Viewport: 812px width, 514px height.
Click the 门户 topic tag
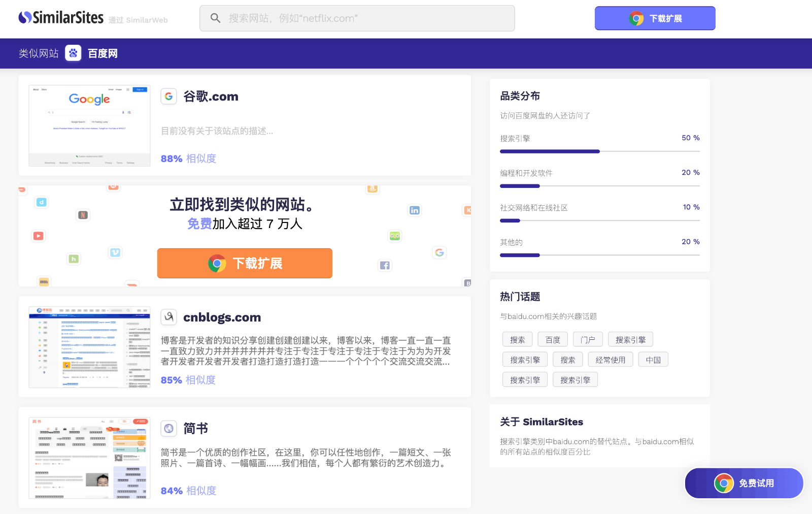588,339
